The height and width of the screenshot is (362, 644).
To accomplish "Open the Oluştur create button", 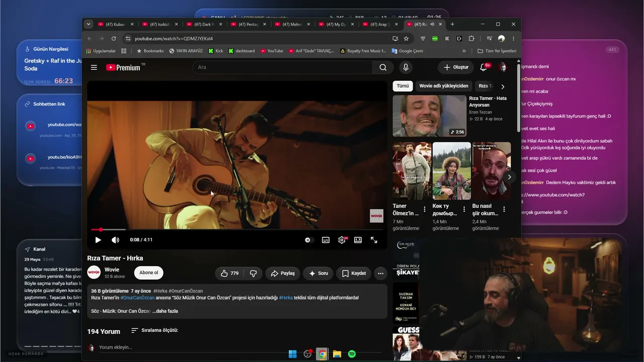I will coord(456,67).
